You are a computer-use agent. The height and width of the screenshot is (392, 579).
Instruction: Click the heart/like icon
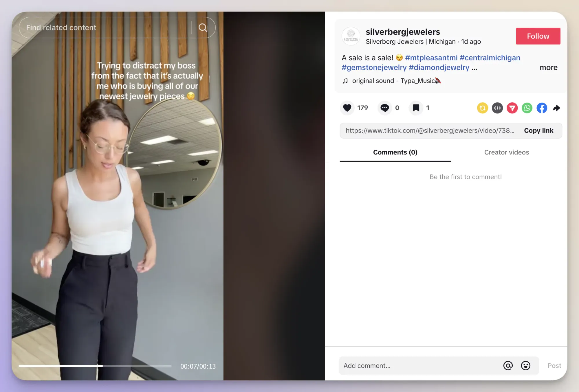tap(347, 107)
